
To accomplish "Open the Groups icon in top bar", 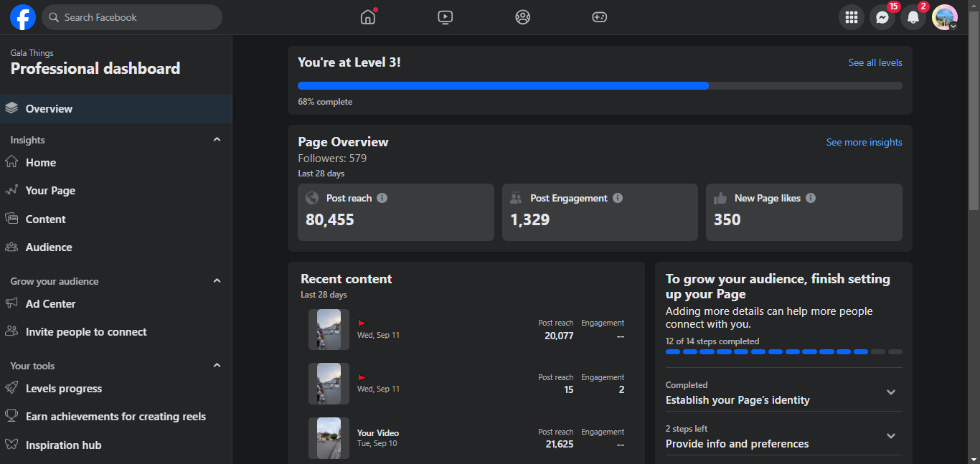I will (522, 17).
